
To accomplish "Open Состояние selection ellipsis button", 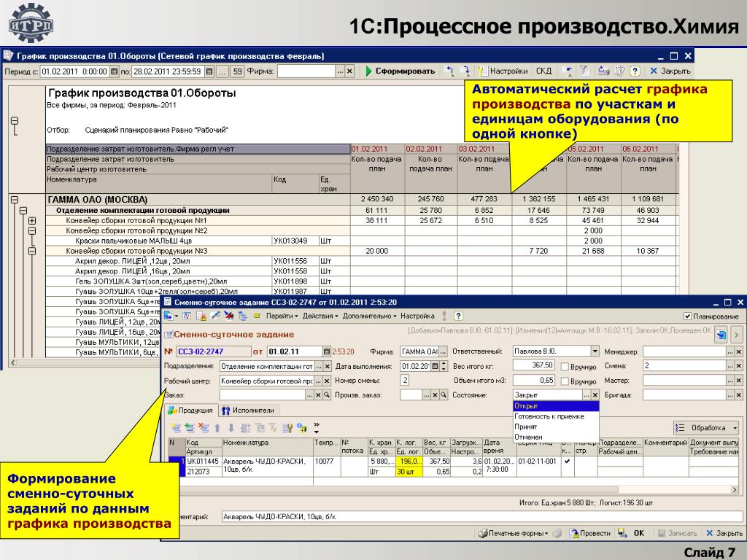I will pyautogui.click(x=587, y=395).
